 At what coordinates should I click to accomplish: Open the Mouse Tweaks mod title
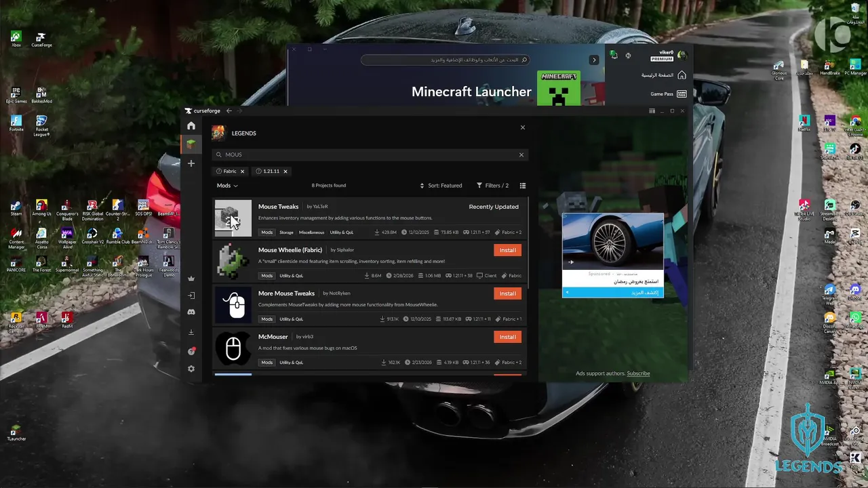coord(278,207)
